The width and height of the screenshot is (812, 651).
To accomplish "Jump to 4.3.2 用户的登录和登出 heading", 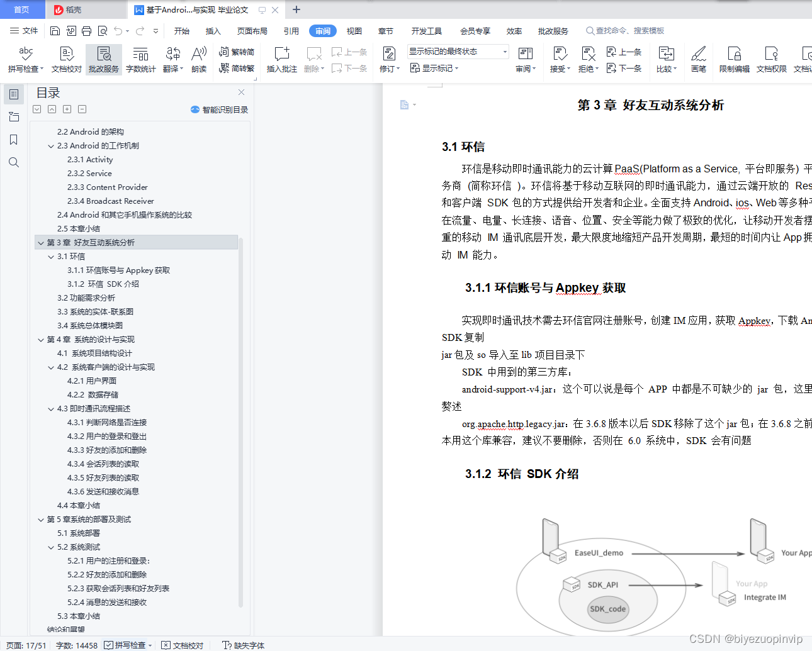I will pyautogui.click(x=107, y=437).
